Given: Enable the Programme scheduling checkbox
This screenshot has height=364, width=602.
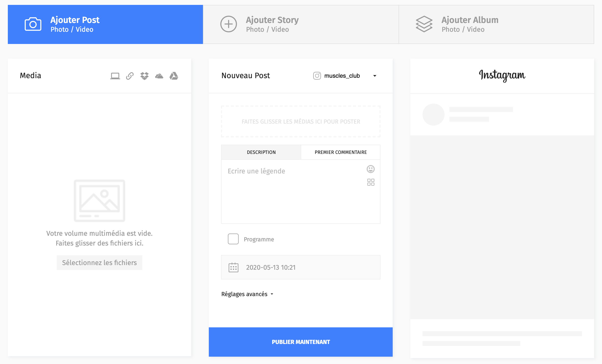Looking at the screenshot, I should coord(233,239).
